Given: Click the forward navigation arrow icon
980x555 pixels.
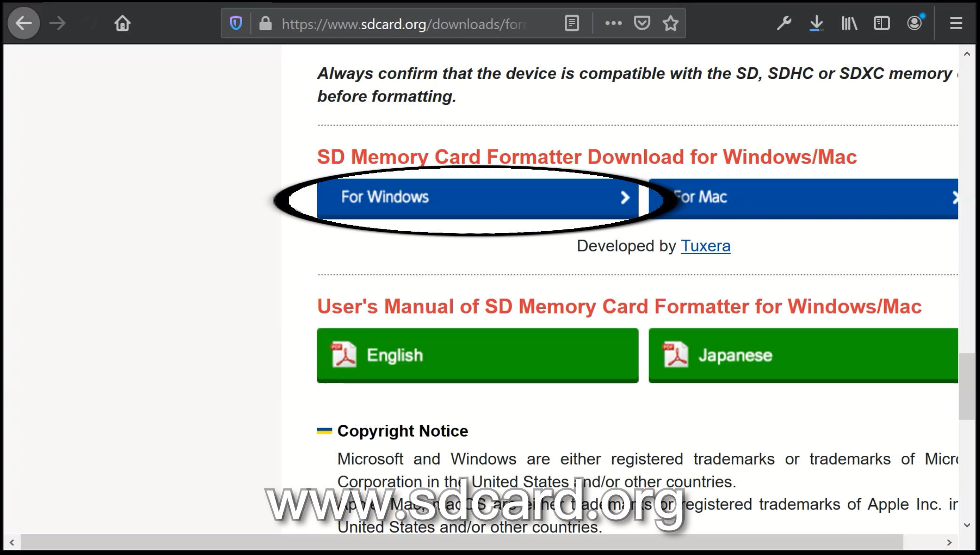Looking at the screenshot, I should click(57, 23).
